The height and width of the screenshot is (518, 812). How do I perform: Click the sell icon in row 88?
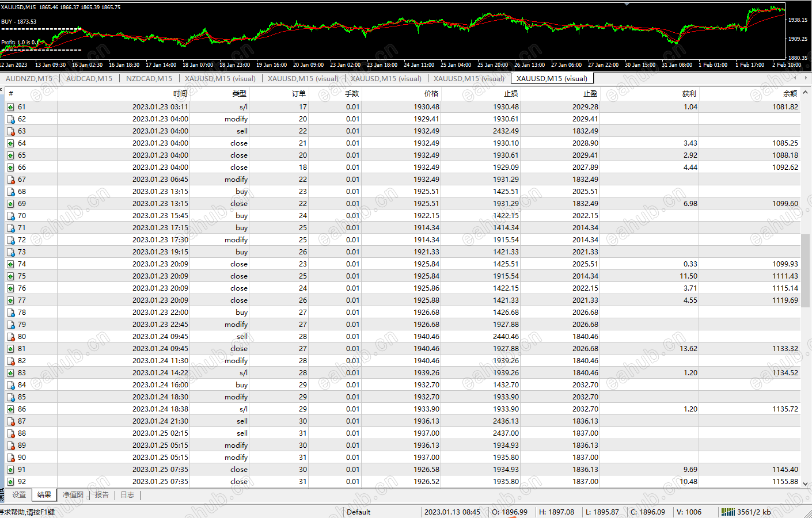(x=10, y=433)
